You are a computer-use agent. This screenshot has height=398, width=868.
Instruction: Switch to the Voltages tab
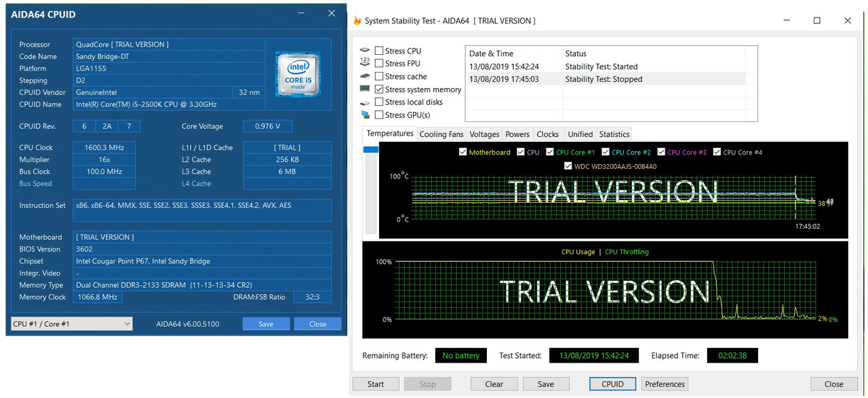click(484, 134)
